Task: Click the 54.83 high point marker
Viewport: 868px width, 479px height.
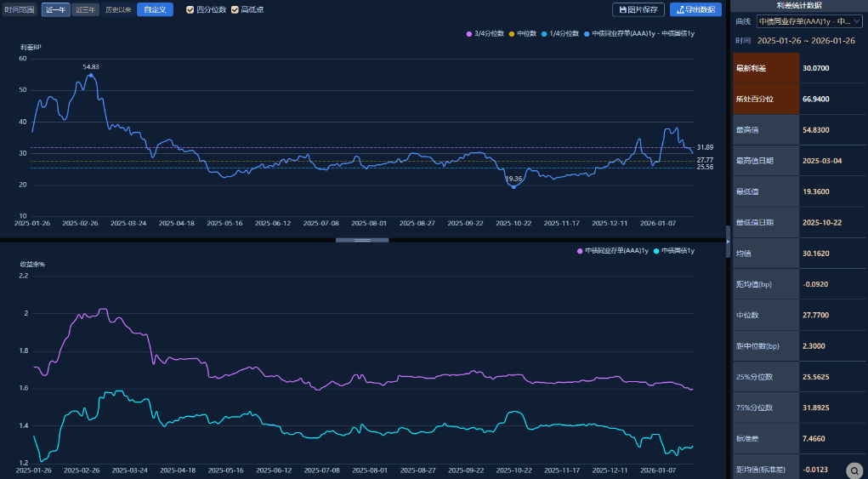Action: pyautogui.click(x=91, y=75)
